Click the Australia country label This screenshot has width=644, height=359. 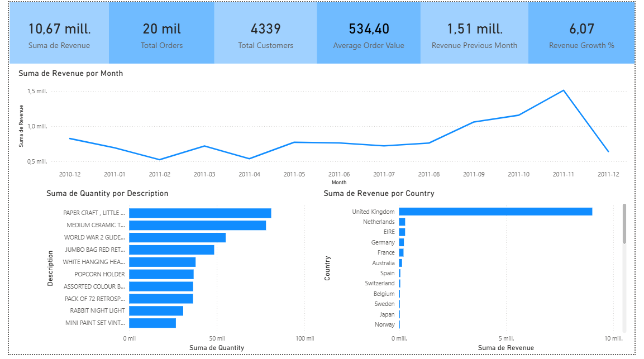383,263
